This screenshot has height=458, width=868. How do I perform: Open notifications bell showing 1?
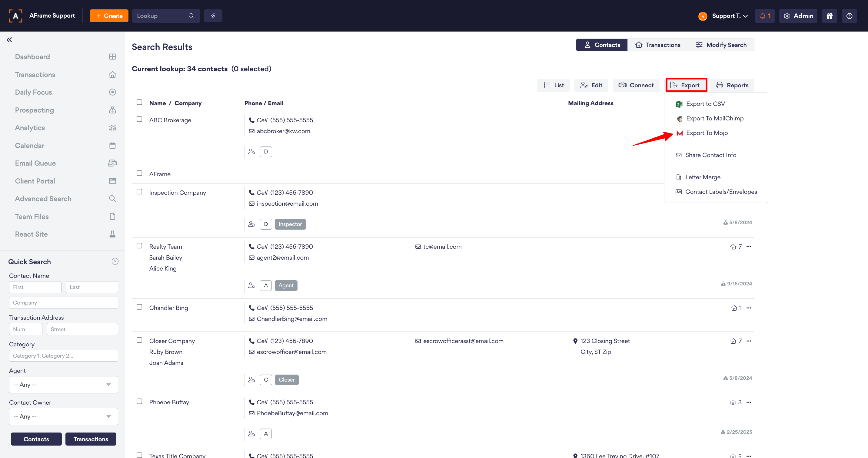[765, 16]
